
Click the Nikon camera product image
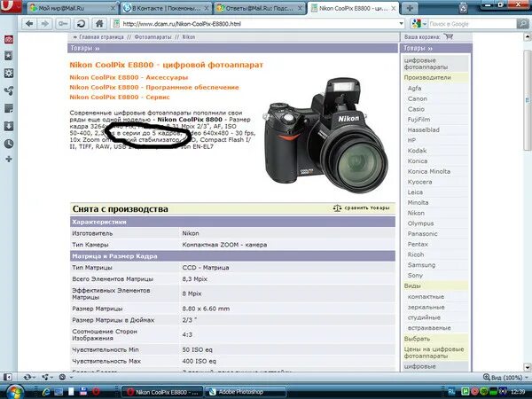coord(325,136)
